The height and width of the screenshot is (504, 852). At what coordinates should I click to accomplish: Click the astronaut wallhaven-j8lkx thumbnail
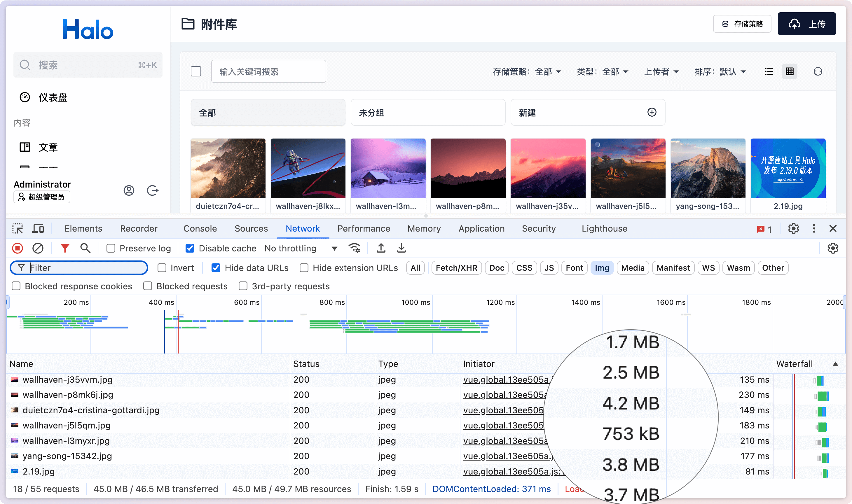308,169
